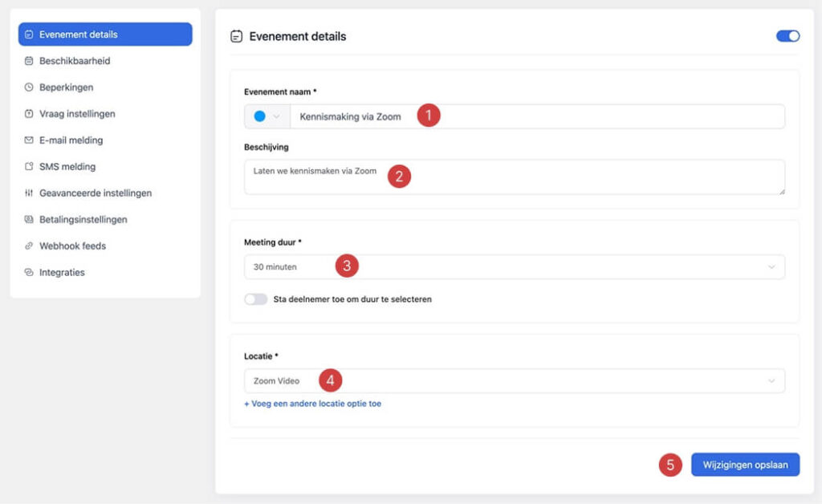This screenshot has height=504, width=822.
Task: Click the Evenement details sidebar icon
Action: click(29, 35)
